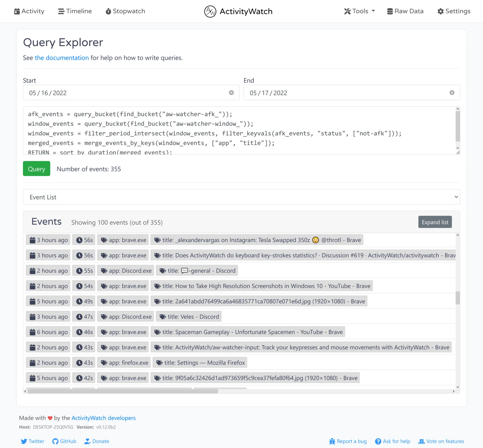Open the Raw Data page
483x448 pixels.
tap(405, 11)
